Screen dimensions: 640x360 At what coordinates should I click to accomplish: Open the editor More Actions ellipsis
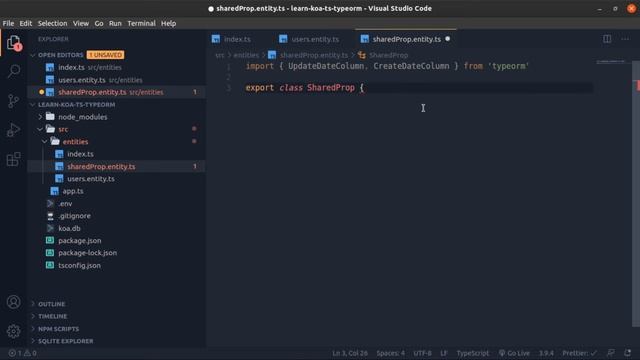(625, 39)
